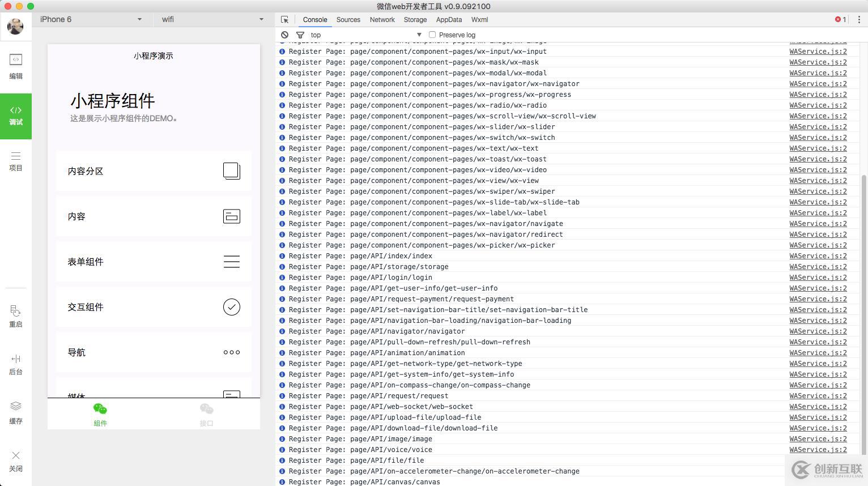Click the 交互组件 checkmark circle icon
The width and height of the screenshot is (868, 486).
click(232, 307)
